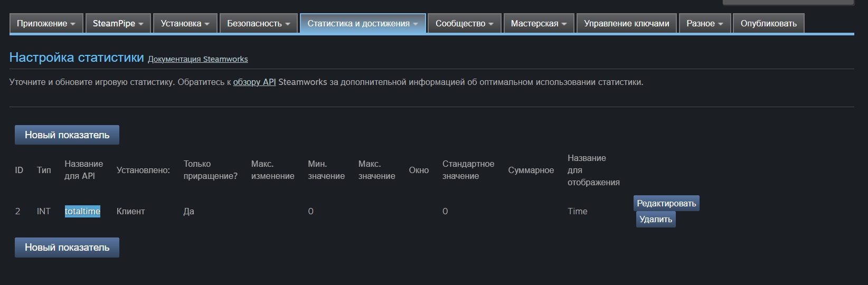868x285 pixels.
Task: Expand the Мастерская dropdown
Action: click(539, 23)
